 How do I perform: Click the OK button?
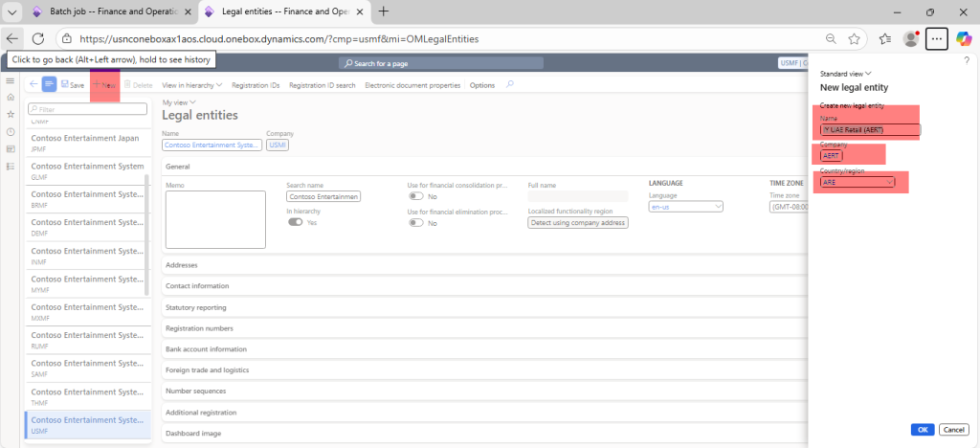point(923,429)
